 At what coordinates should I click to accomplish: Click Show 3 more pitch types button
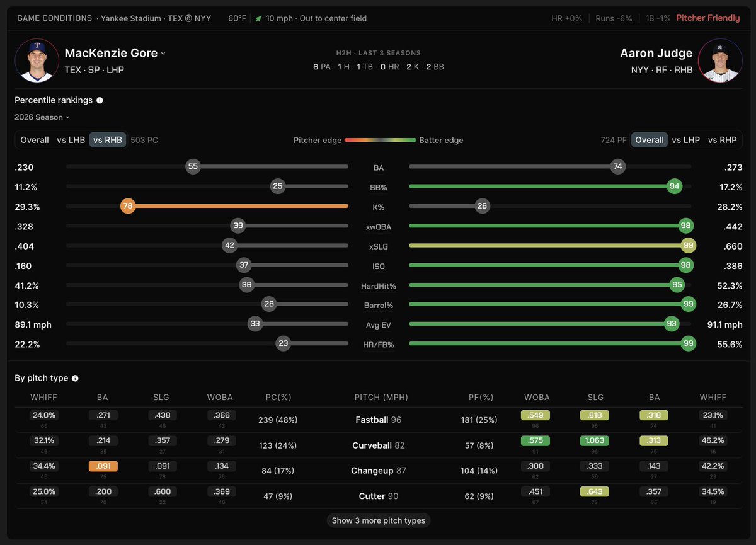(x=379, y=520)
